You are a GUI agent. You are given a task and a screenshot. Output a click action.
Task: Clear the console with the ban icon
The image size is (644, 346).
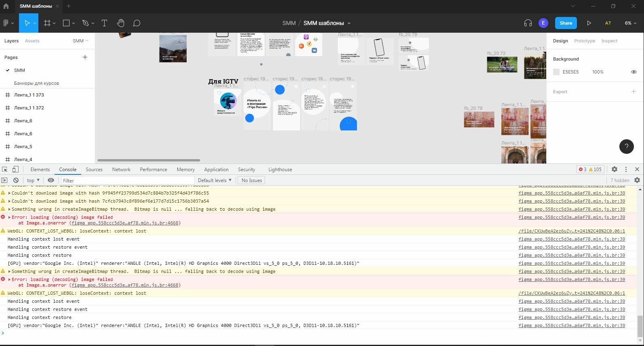coord(16,180)
